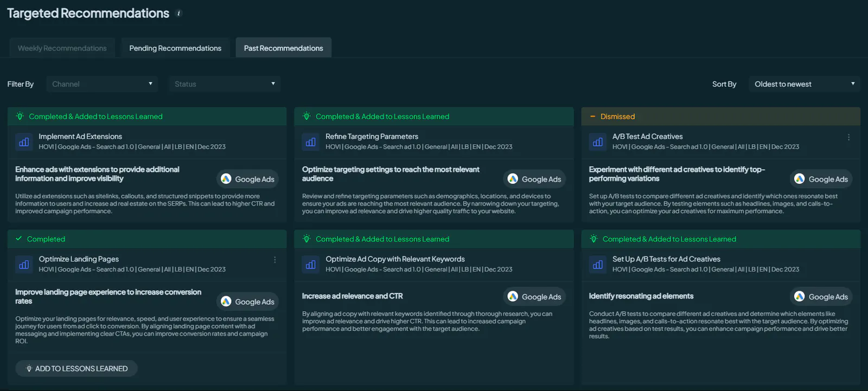Screen dimensions: 868x391
Task: Click the green checkmark on the Completed card
Action: 19,239
